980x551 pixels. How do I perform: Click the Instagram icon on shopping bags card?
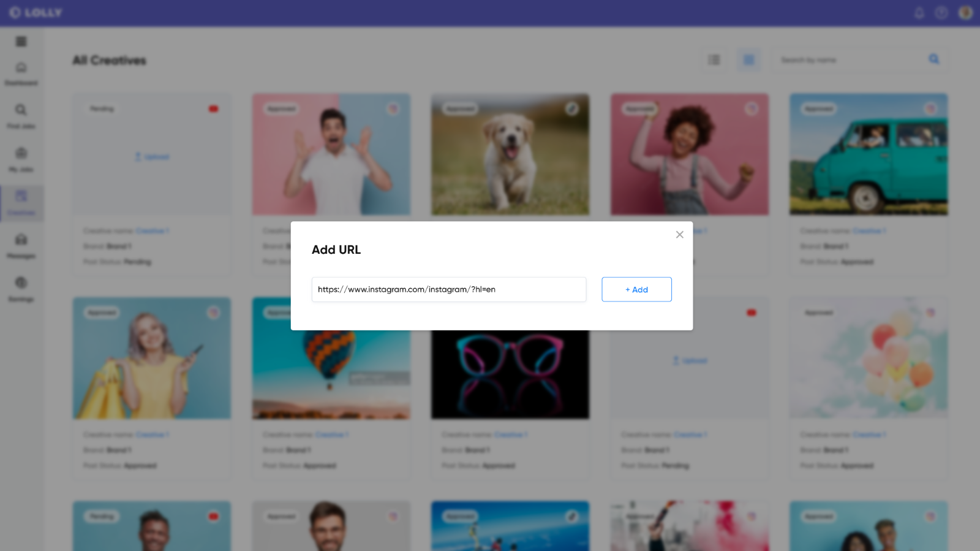(x=214, y=313)
